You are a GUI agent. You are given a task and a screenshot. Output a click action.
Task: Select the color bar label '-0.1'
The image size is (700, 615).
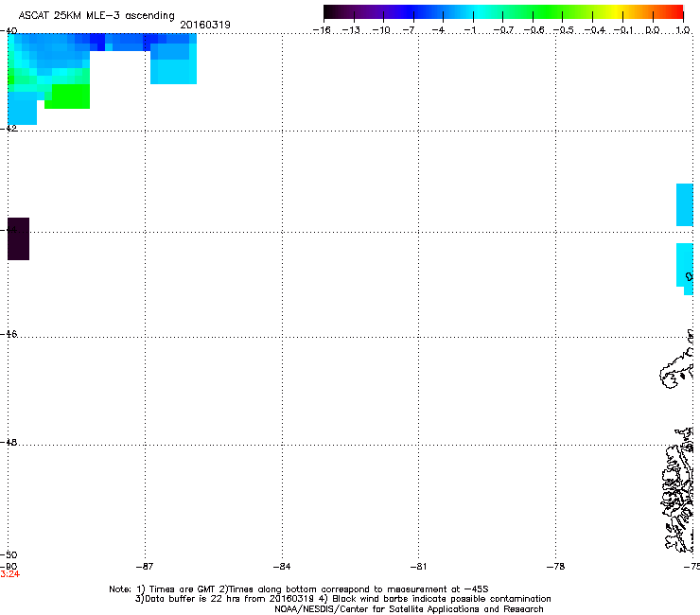tap(623, 30)
